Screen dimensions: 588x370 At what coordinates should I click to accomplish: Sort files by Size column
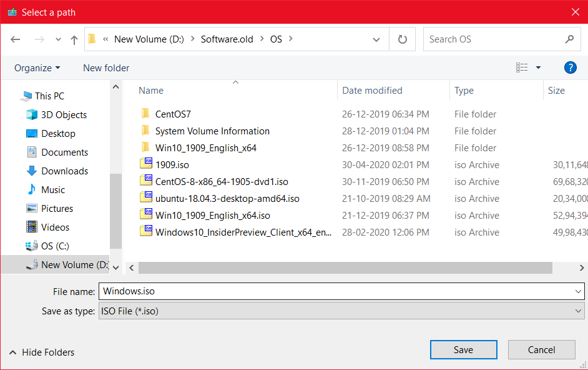click(x=556, y=91)
